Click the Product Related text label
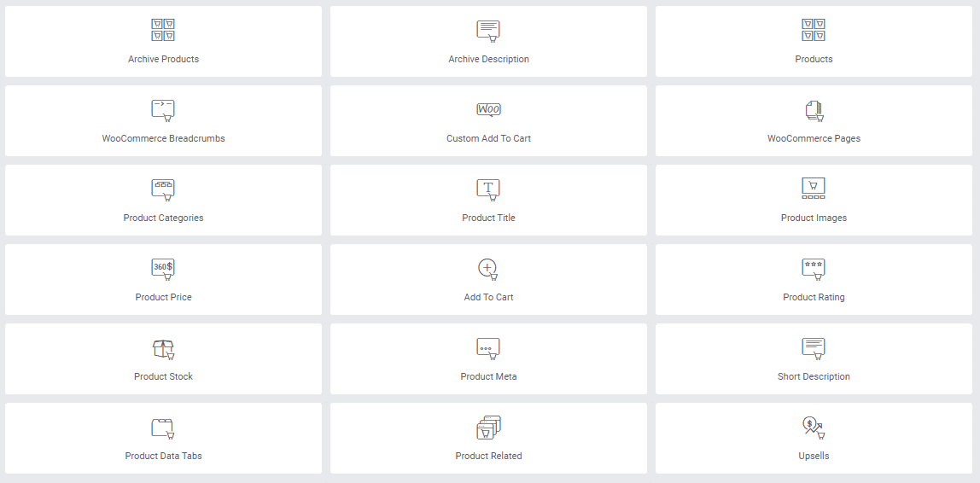 [489, 457]
